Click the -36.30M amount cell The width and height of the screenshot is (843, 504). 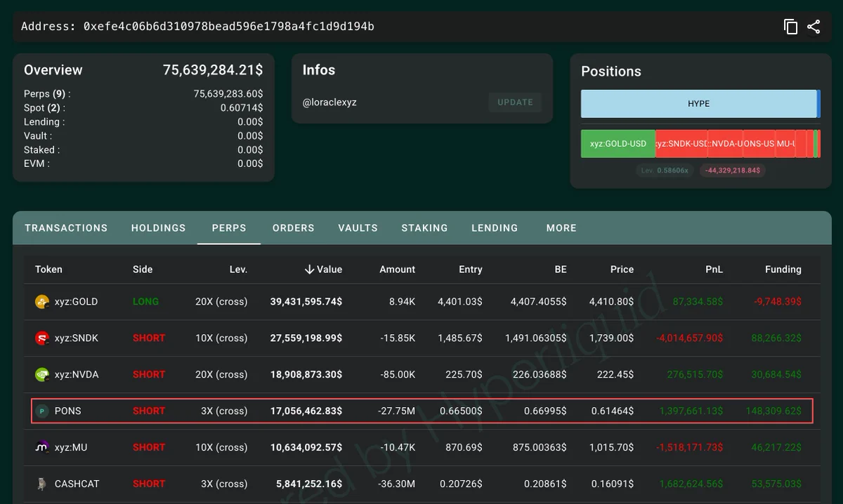[398, 484]
